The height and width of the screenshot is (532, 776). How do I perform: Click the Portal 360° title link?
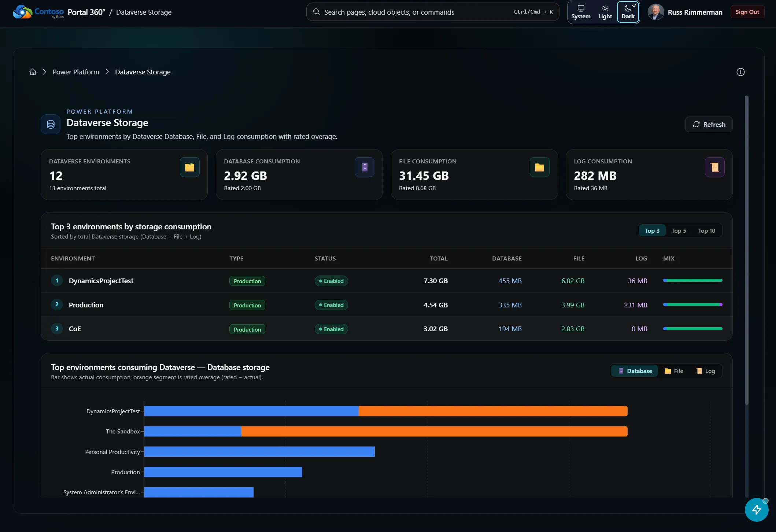pos(86,12)
